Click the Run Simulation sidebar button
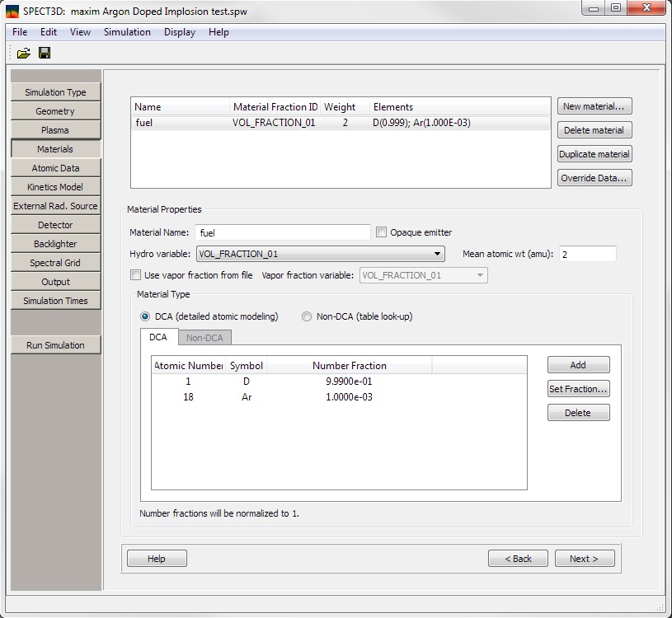The image size is (672, 618). [56, 345]
